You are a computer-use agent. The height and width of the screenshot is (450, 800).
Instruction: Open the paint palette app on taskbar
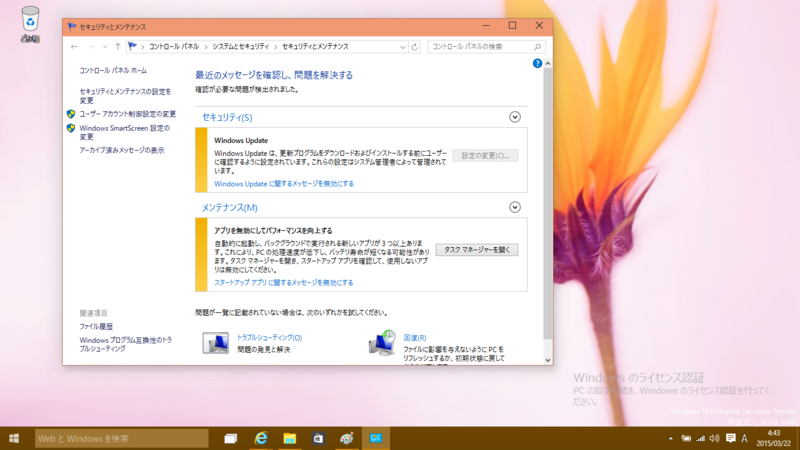click(347, 438)
